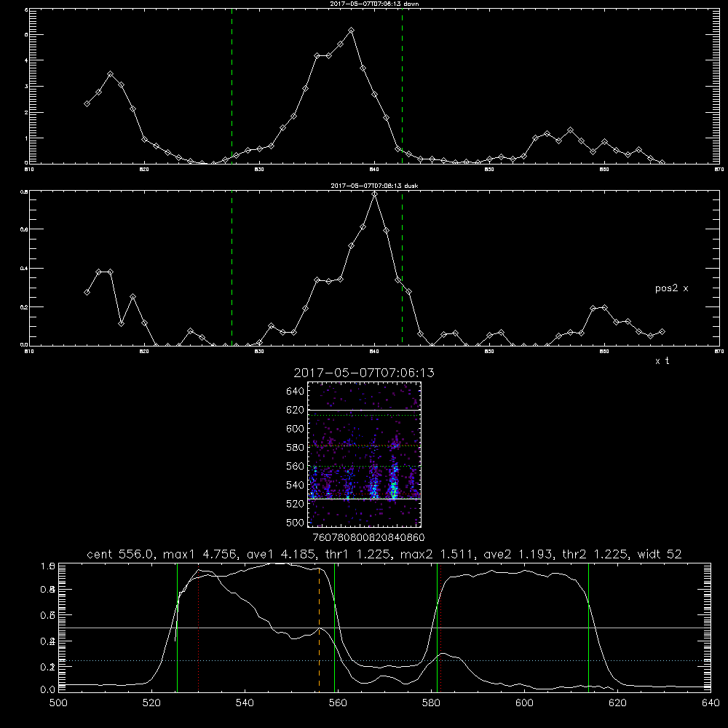Screen dimensions: 728x728
Task: Click bottom plot x-axis label '540'
Action: 245,703
